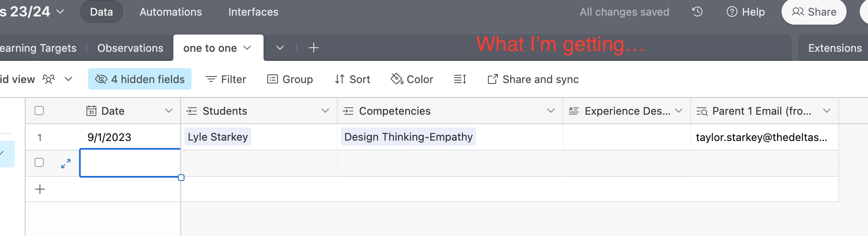The height and width of the screenshot is (236, 868).
Task: Click the plus icon to add a row
Action: pyautogui.click(x=40, y=189)
